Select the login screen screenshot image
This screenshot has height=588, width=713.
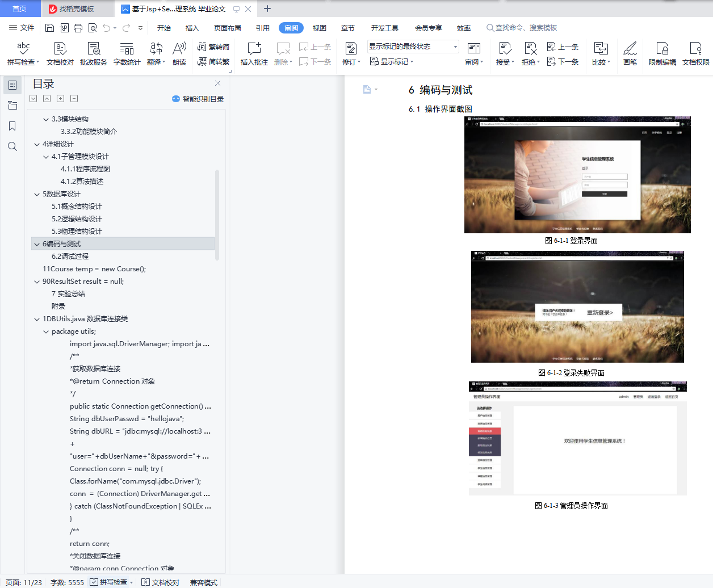[577, 175]
